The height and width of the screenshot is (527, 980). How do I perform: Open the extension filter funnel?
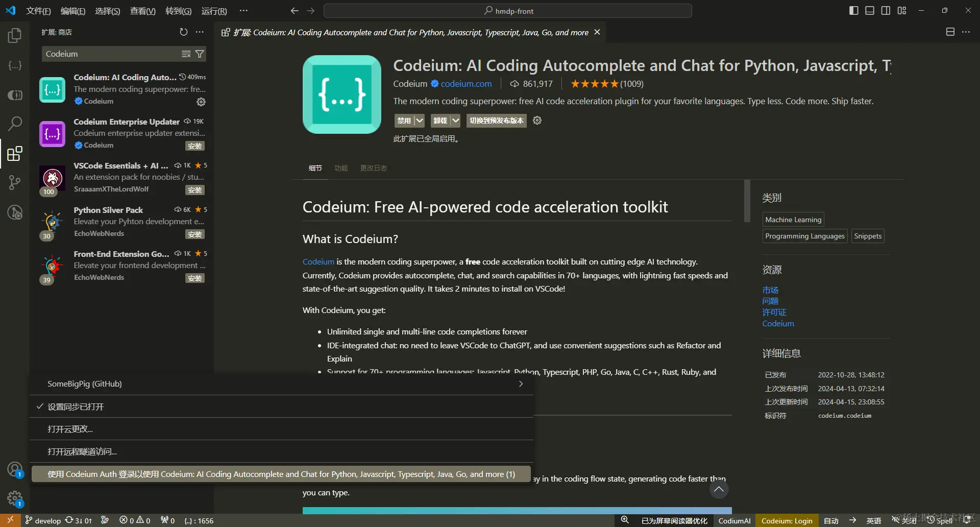click(200, 54)
